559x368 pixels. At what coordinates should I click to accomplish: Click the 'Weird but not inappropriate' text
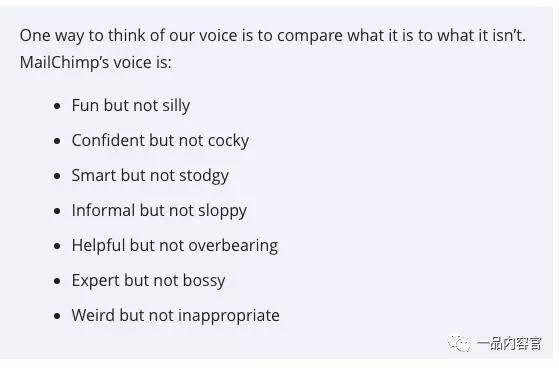175,316
